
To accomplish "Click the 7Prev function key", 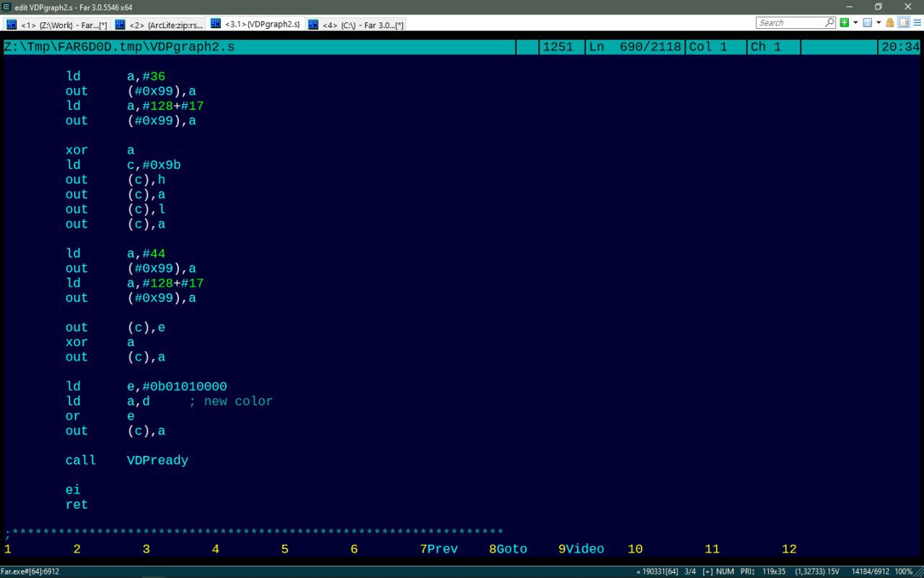I will point(439,549).
